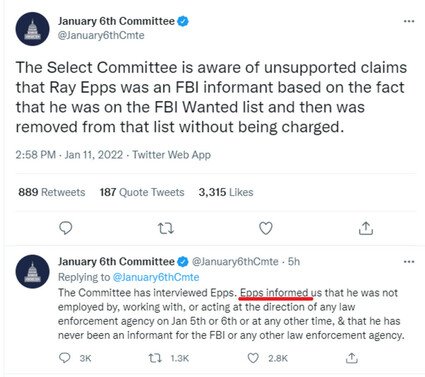
Task: Click the reply tweet's profile avatar
Action: coord(32,271)
